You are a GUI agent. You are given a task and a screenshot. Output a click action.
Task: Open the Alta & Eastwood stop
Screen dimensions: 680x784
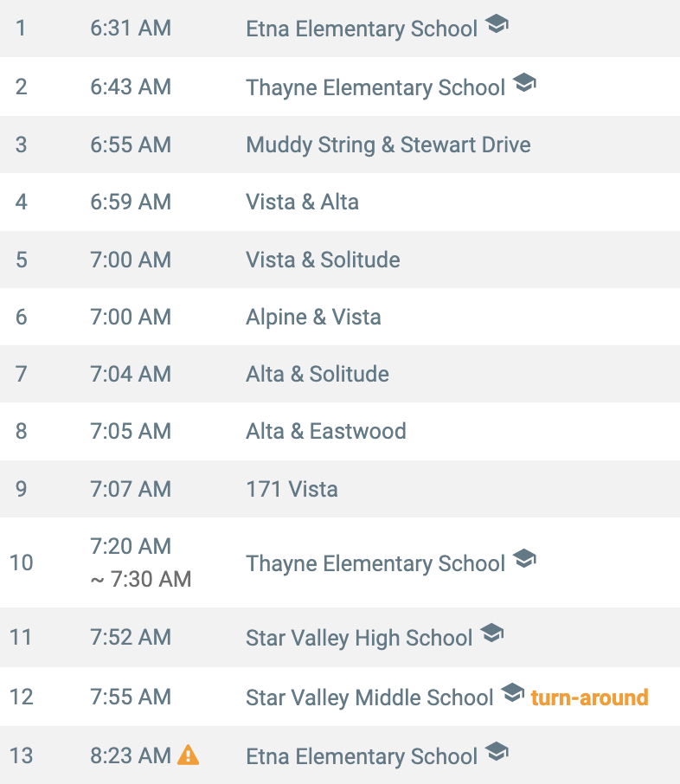pos(340,431)
